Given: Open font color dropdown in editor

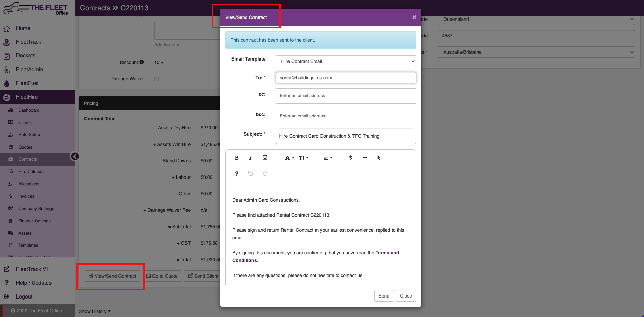Looking at the screenshot, I should coord(290,158).
